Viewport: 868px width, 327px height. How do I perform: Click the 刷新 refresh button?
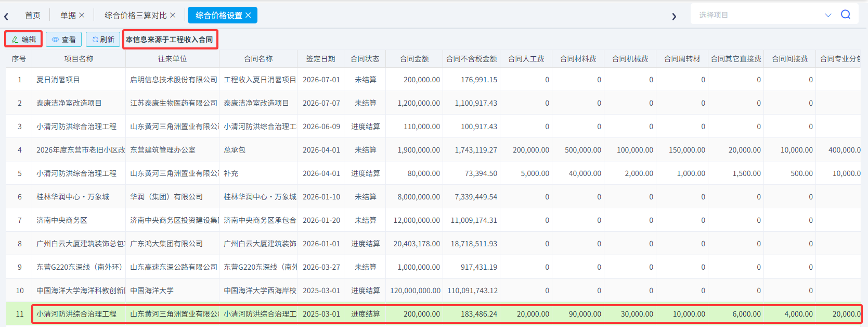(103, 39)
